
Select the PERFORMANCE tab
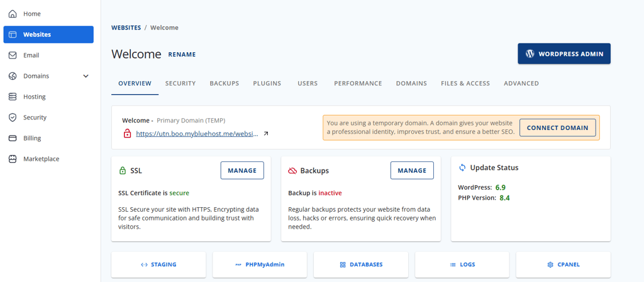tap(358, 83)
